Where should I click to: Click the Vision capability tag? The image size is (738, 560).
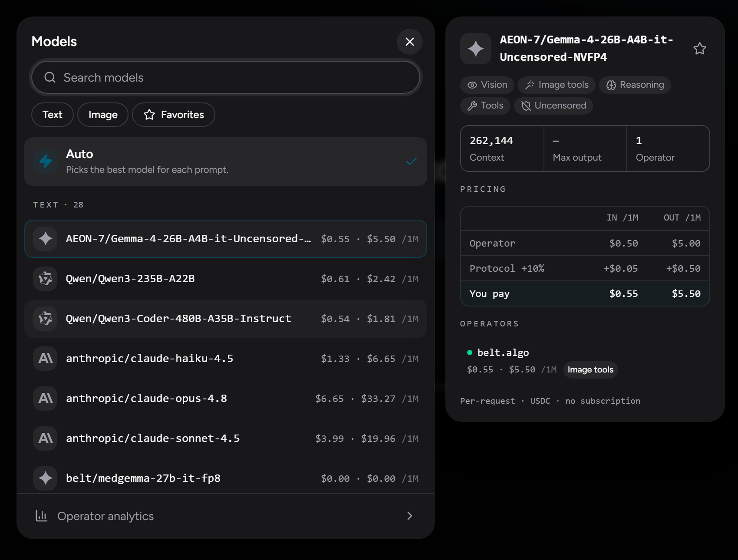(x=487, y=85)
